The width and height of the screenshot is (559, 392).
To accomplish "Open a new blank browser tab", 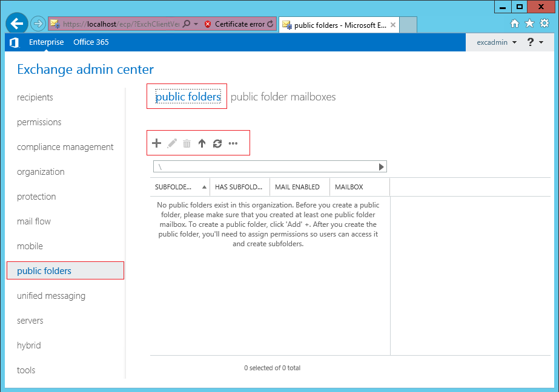I will (x=408, y=25).
